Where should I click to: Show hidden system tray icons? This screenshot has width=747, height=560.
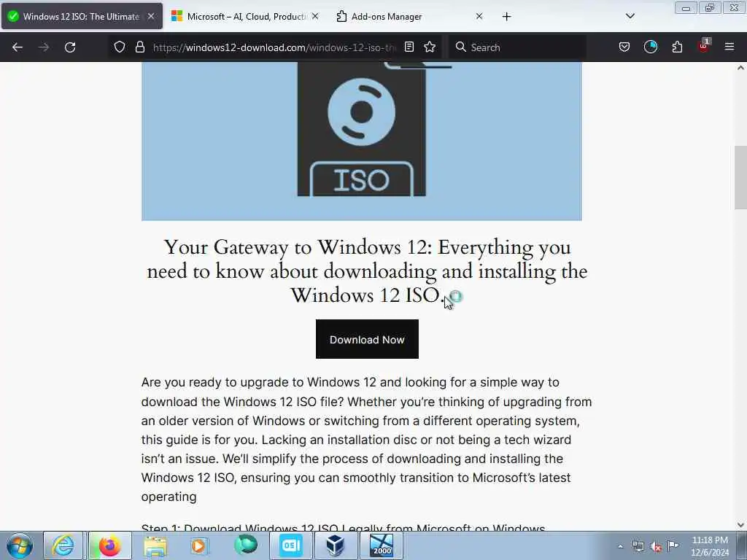point(620,546)
